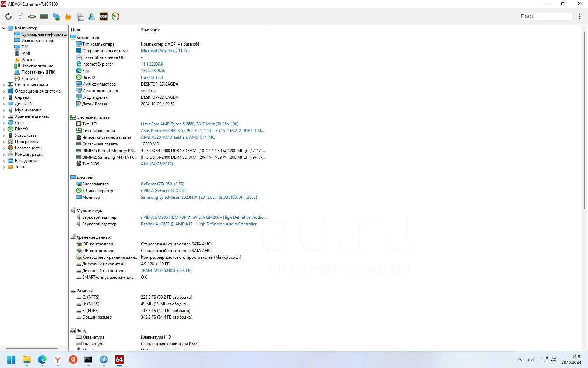Image resolution: width=588 pixels, height=368 pixels.
Task: Open the OSD panel toolbar icon
Action: click(104, 16)
